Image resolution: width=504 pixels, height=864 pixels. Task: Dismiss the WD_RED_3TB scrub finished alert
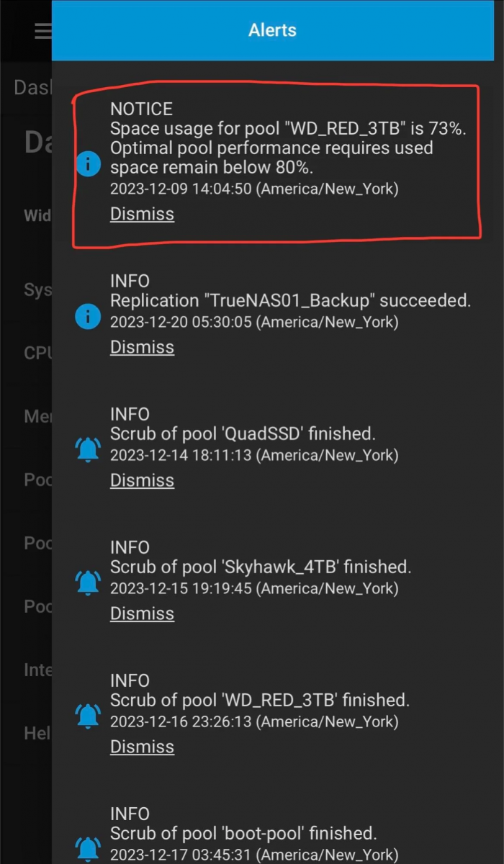pyautogui.click(x=142, y=747)
